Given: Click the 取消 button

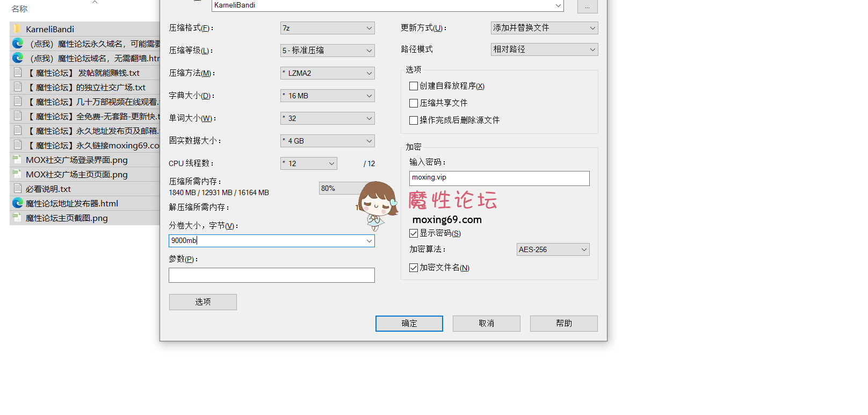Looking at the screenshot, I should [x=487, y=324].
